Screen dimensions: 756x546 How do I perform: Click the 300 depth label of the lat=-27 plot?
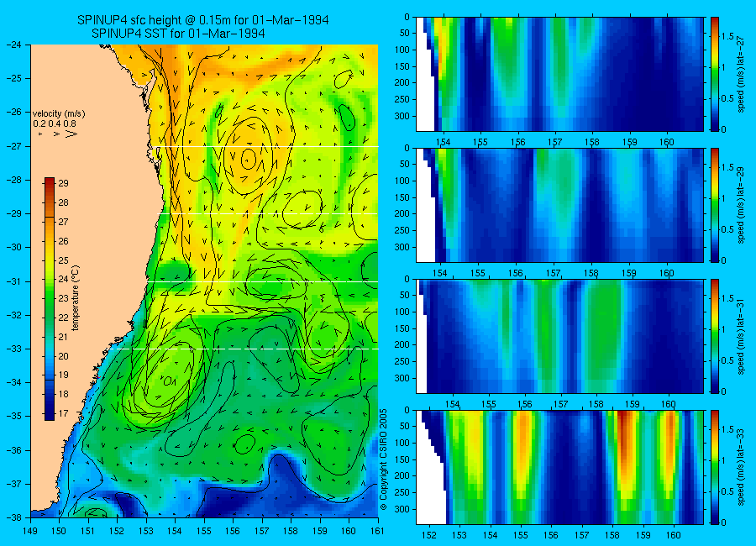[x=402, y=116]
